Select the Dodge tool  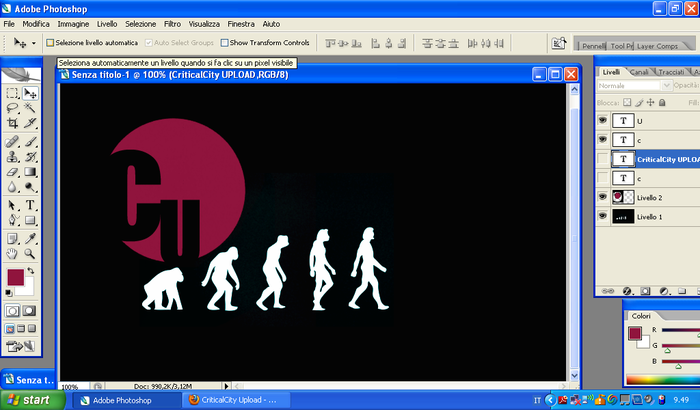(x=30, y=187)
